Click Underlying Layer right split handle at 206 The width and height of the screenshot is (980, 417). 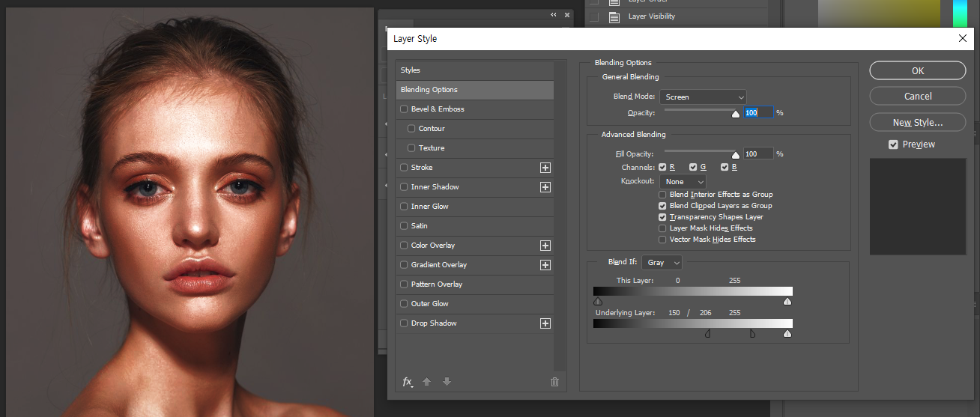752,333
